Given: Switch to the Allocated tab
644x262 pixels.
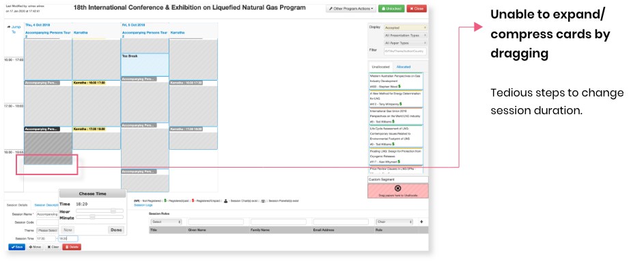Looking at the screenshot, I should 404,66.
